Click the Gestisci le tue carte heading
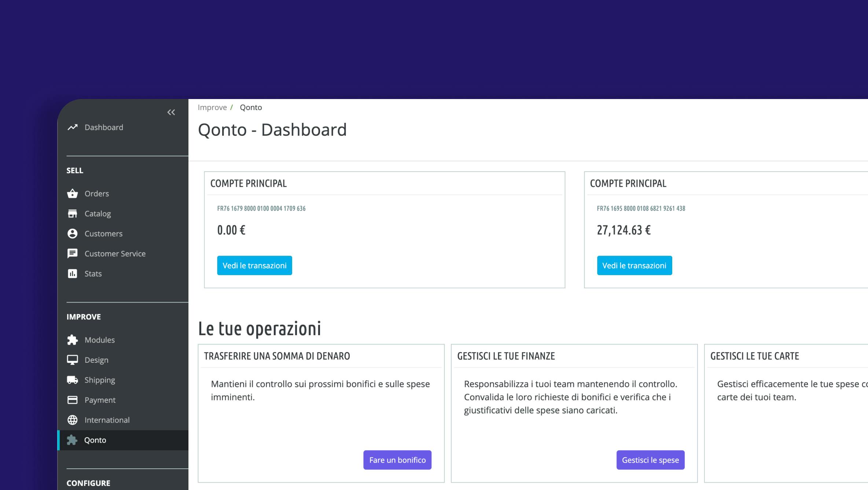This screenshot has width=868, height=490. [x=755, y=356]
